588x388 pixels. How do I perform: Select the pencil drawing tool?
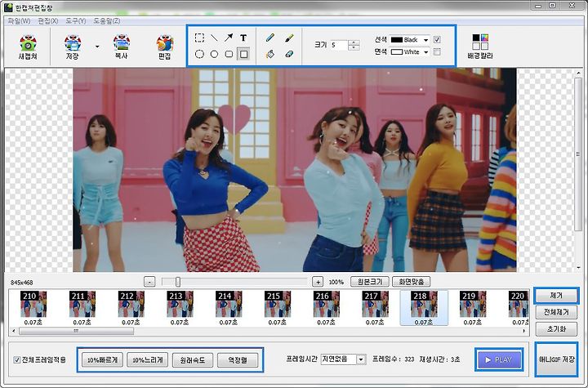pyautogui.click(x=270, y=38)
